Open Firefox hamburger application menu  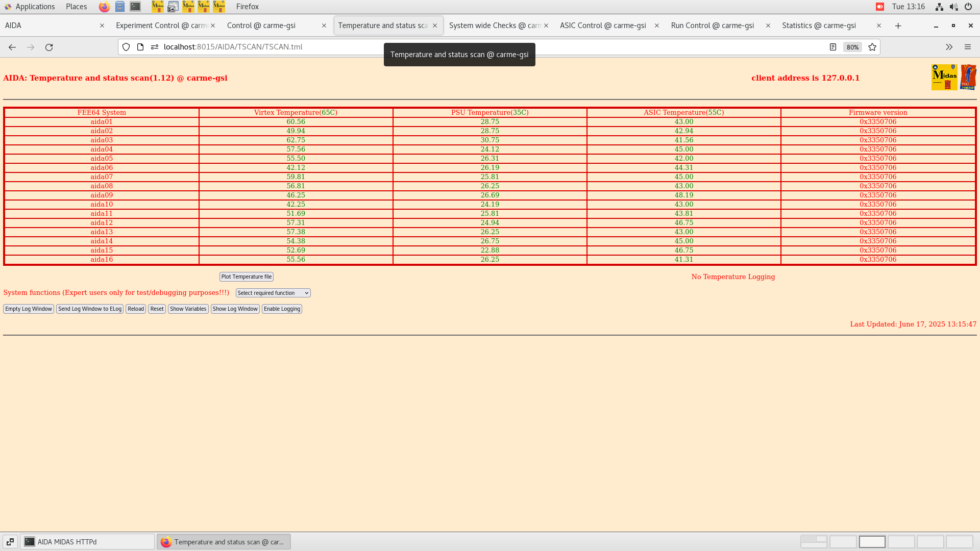tap(967, 47)
